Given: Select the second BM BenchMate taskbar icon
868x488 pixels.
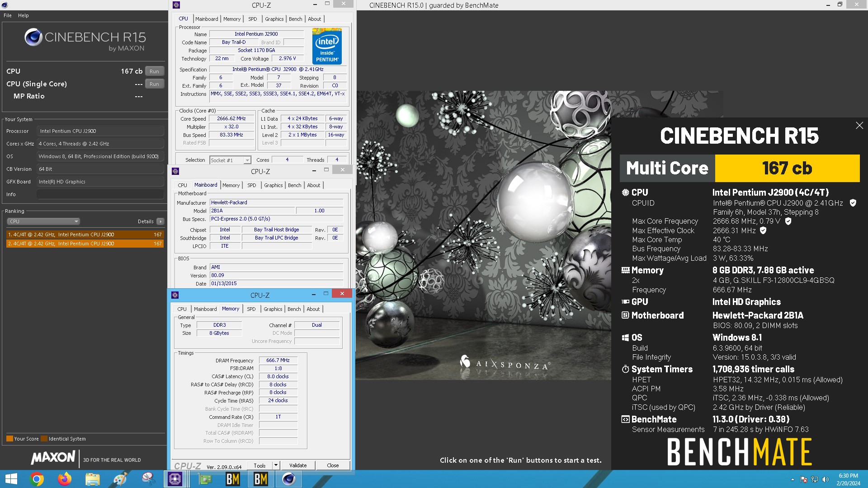Looking at the screenshot, I should click(x=261, y=479).
